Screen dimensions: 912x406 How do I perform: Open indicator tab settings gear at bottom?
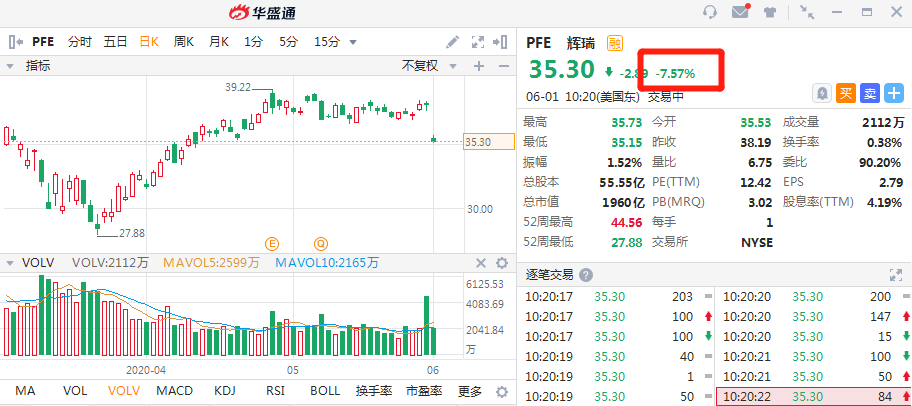pyautogui.click(x=501, y=391)
